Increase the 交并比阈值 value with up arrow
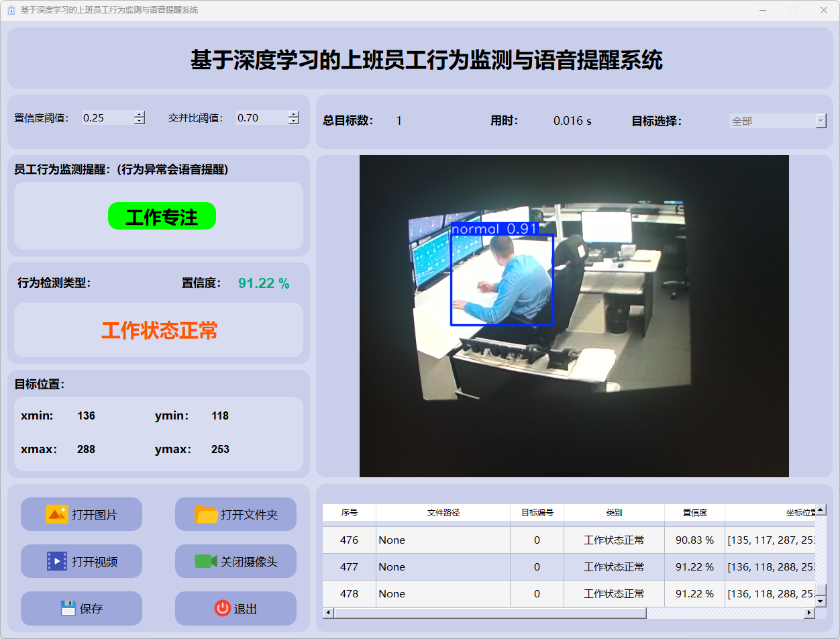 pyautogui.click(x=294, y=114)
